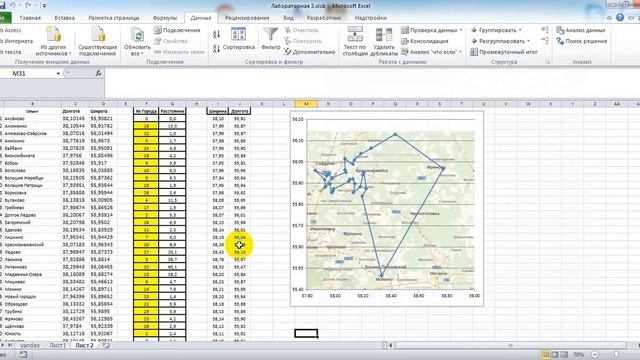Switch to Normal view in status bar
This screenshot has width=640, height=360.
pyautogui.click(x=545, y=355)
